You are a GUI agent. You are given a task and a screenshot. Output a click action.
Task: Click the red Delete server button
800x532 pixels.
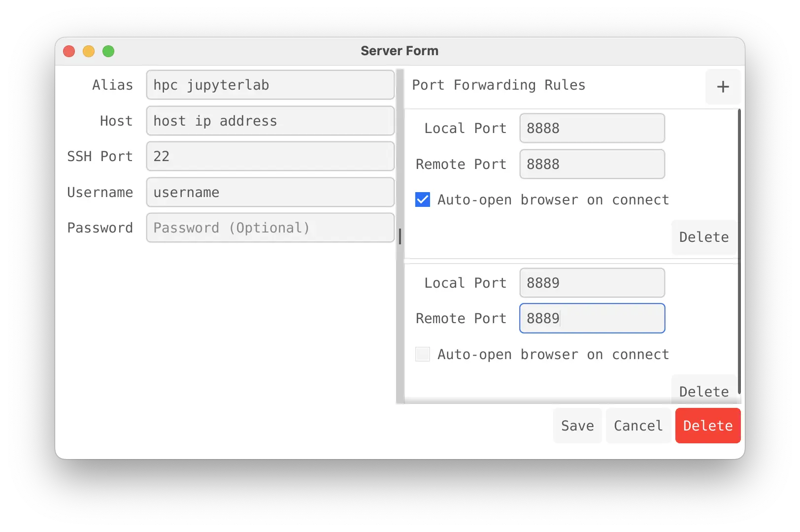[707, 426]
